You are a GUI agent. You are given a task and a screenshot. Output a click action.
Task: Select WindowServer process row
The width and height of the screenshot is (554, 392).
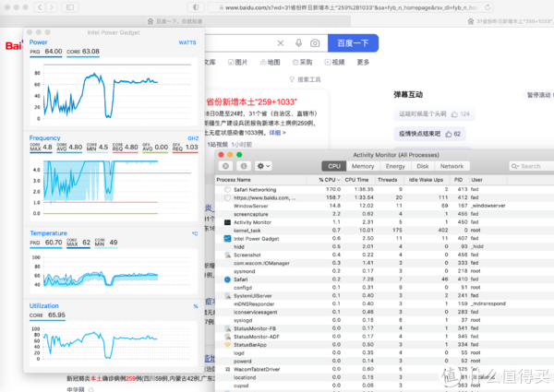click(x=384, y=206)
